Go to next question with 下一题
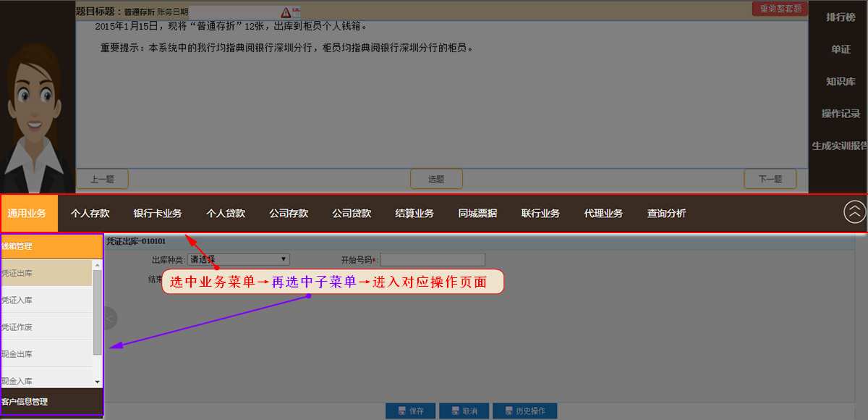The image size is (868, 420). [770, 179]
